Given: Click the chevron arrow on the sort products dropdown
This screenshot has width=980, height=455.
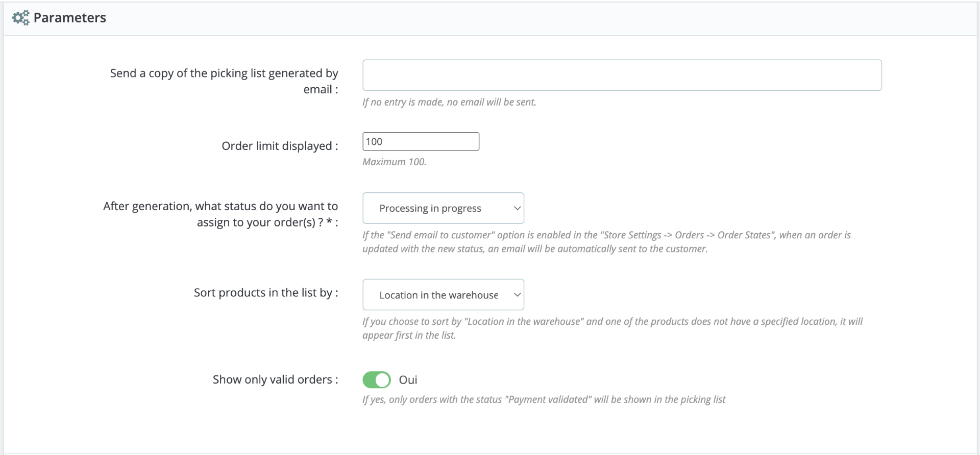Looking at the screenshot, I should pyautogui.click(x=517, y=295).
